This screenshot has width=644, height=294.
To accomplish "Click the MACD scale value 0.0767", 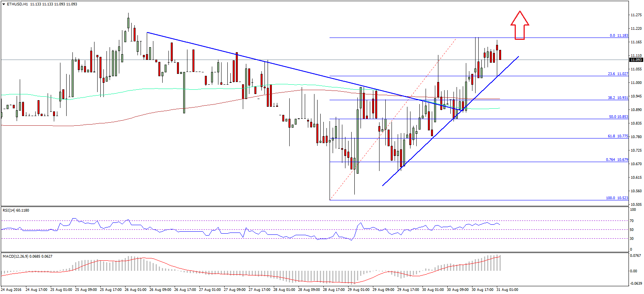I will (x=635, y=256).
